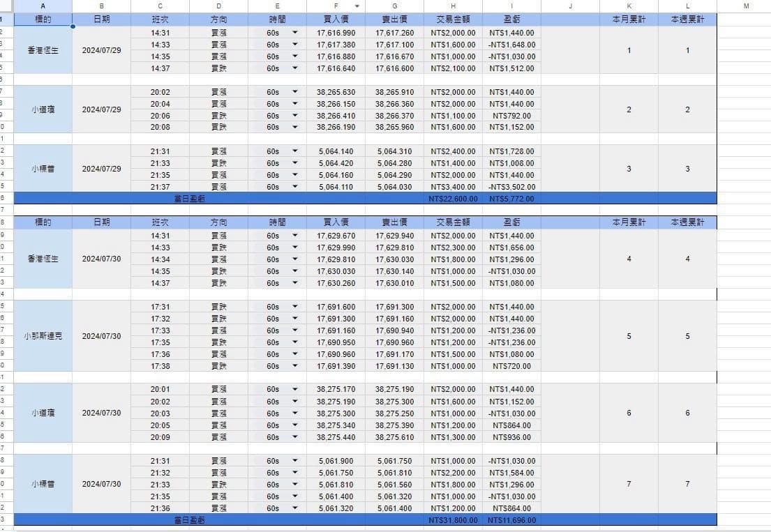Open the 60s dropdown beside buy price 5,064.140
Viewport: 771px width, 532px height.
294,151
